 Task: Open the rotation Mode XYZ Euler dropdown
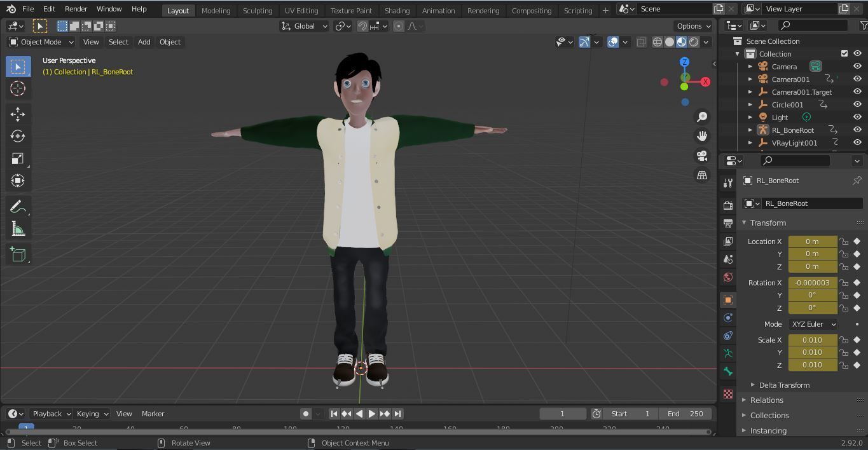(813, 324)
